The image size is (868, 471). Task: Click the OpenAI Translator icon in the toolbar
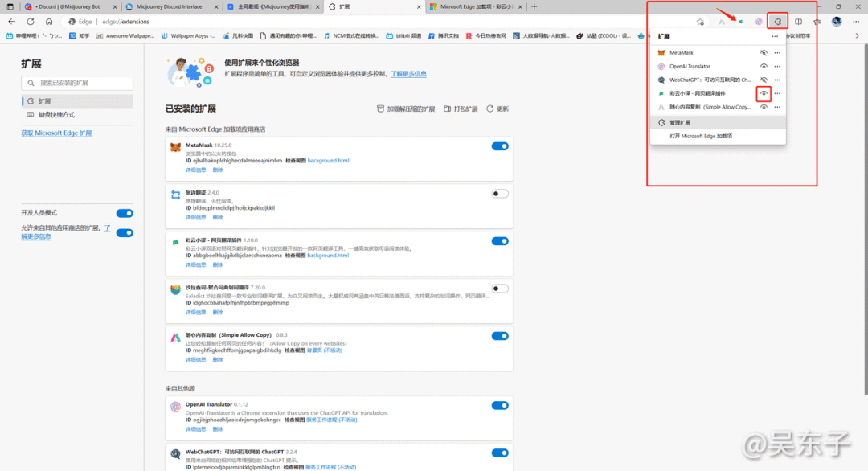coord(759,22)
